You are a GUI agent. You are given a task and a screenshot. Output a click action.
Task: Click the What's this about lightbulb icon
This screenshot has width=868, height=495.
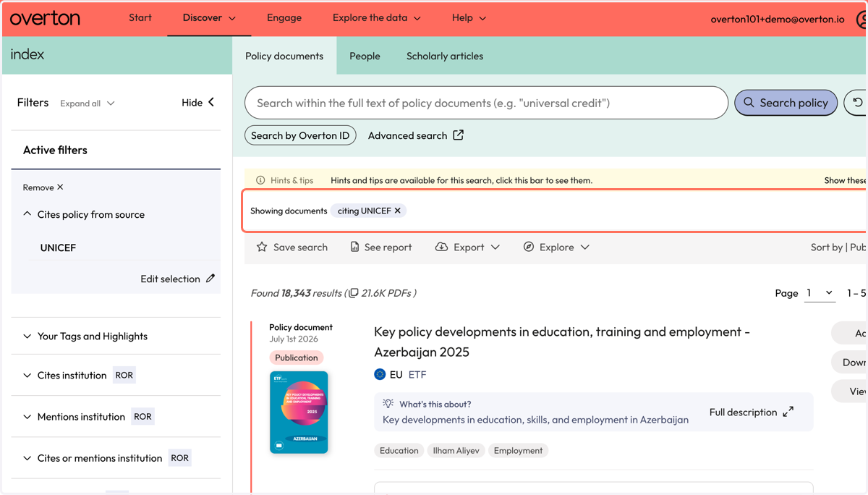tap(388, 404)
